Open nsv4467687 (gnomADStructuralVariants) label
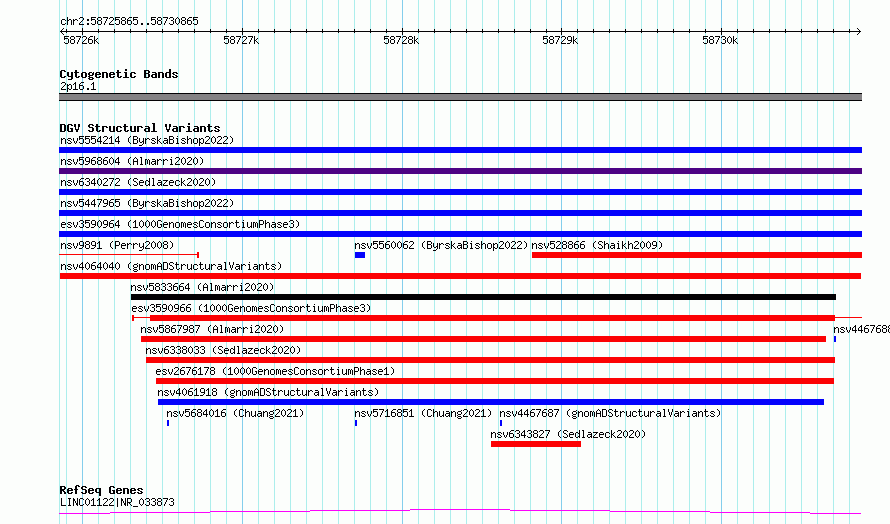This screenshot has height=524, width=890. (x=610, y=413)
